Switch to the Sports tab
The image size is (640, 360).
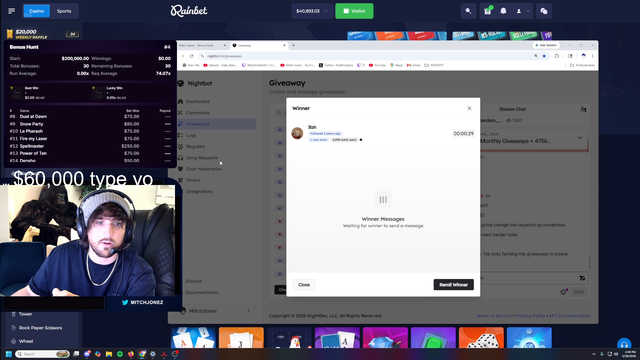(64, 11)
